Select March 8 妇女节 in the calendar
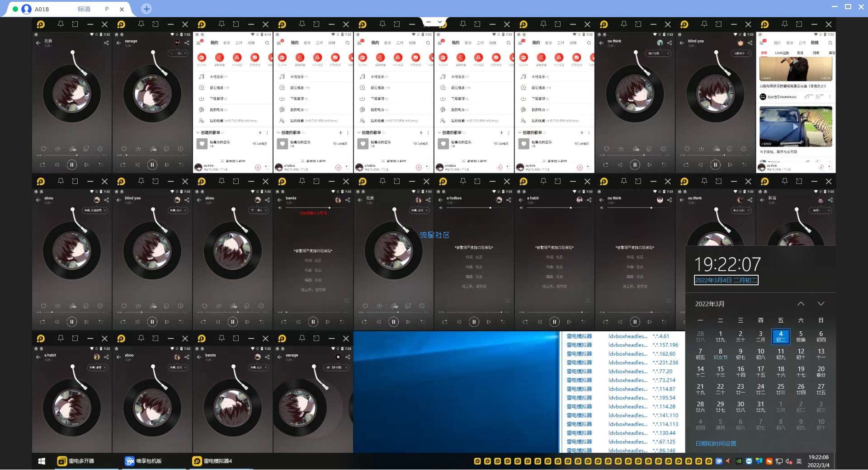 click(720, 354)
